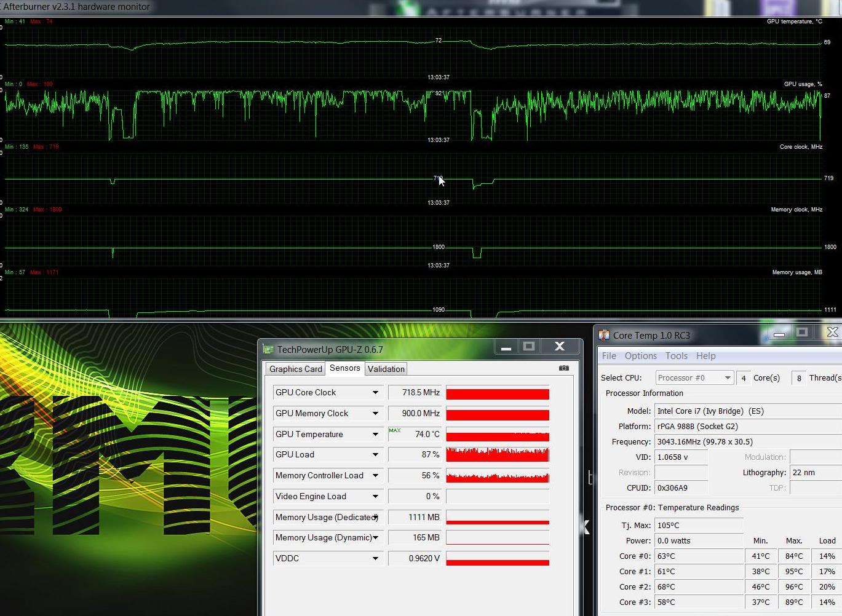This screenshot has width=842, height=616.
Task: Click the 1111 MB dedicated memory value
Action: click(x=415, y=517)
